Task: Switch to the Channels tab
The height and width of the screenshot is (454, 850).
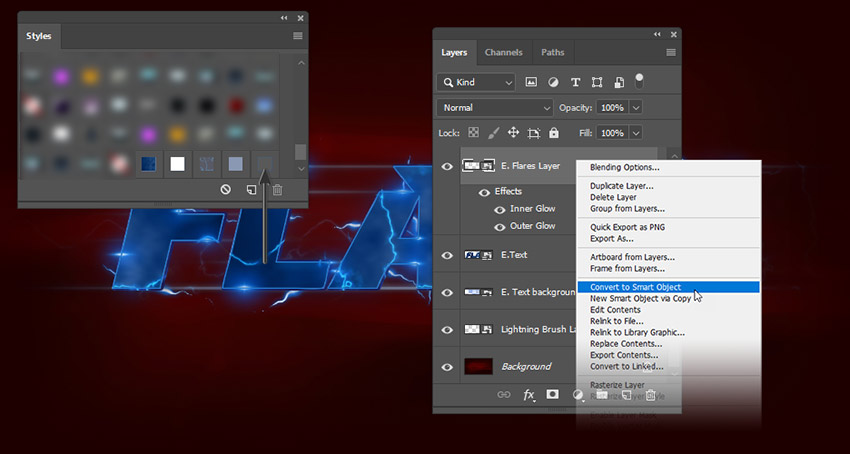Action: pyautogui.click(x=503, y=52)
